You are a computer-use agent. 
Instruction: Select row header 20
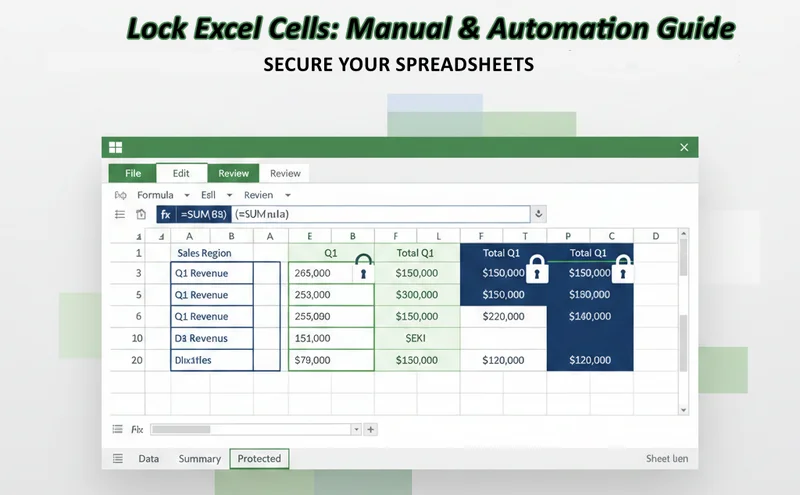pos(137,360)
